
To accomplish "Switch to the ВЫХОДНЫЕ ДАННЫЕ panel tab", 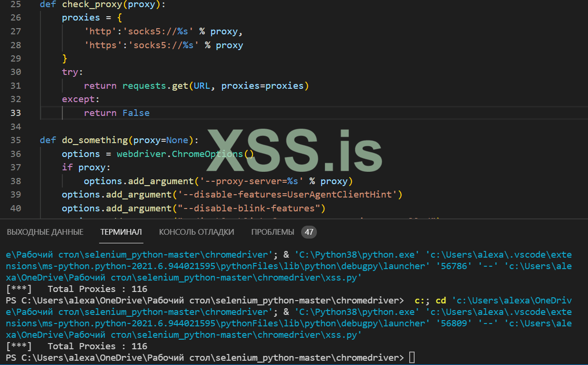I will click(x=45, y=232).
